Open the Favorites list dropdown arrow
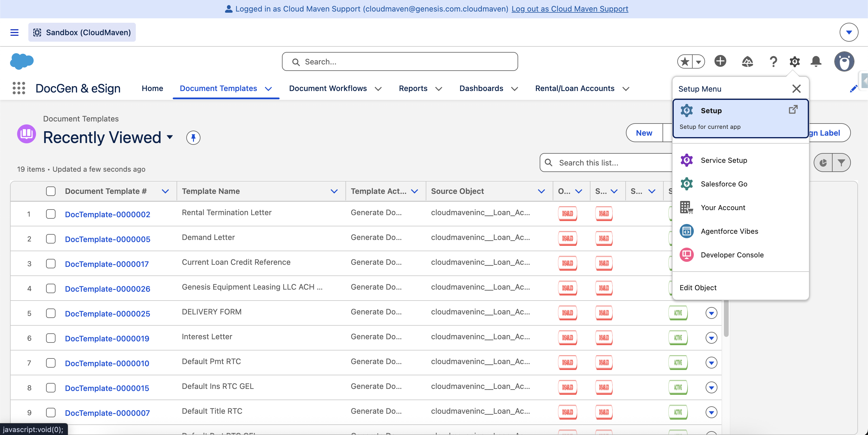This screenshot has width=868, height=435. 699,61
